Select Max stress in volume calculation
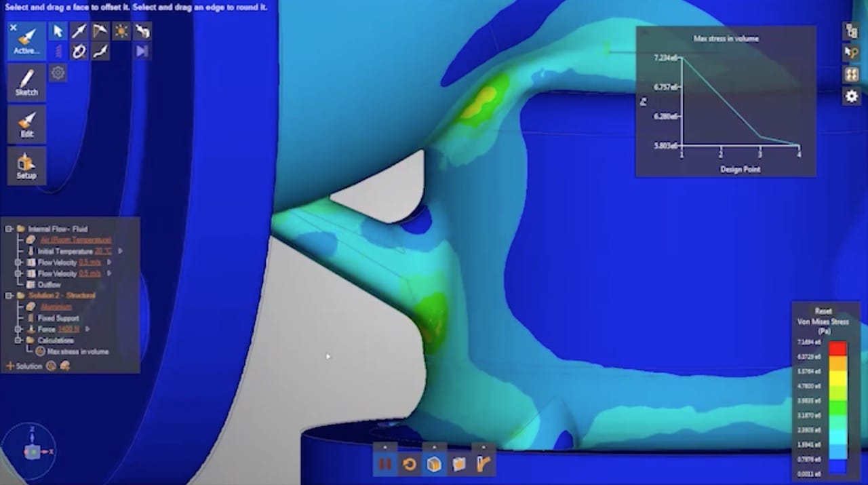The image size is (868, 485). coord(77,351)
